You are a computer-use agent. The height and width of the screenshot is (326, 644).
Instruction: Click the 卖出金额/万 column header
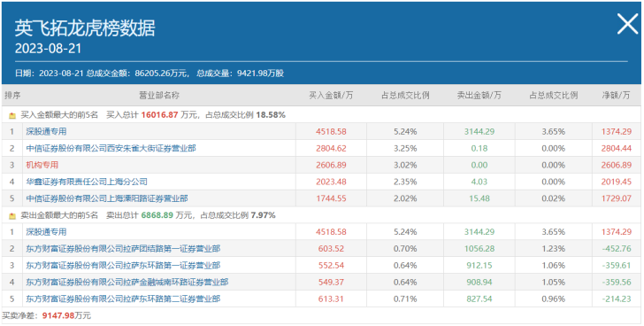point(479,96)
